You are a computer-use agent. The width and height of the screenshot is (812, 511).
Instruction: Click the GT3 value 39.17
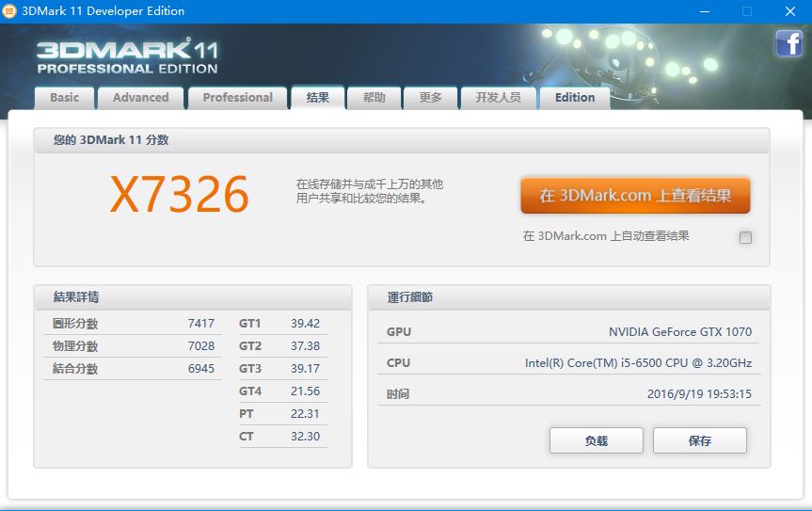(x=305, y=369)
